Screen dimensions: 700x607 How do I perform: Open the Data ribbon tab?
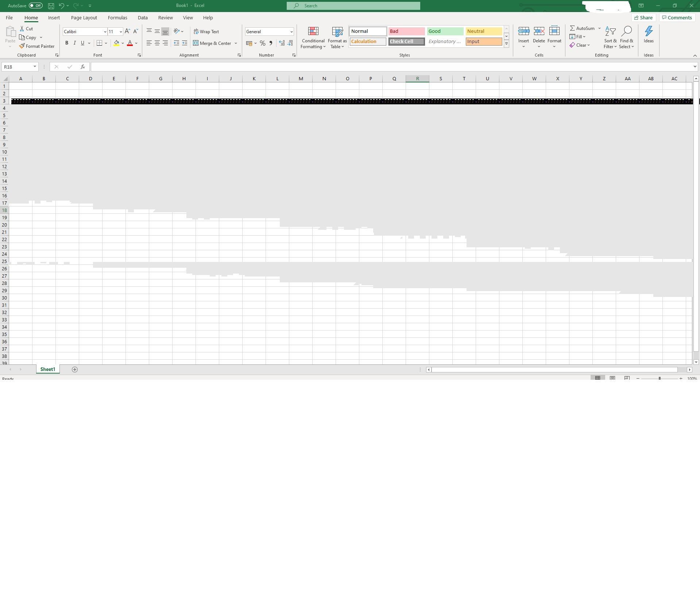142,18
